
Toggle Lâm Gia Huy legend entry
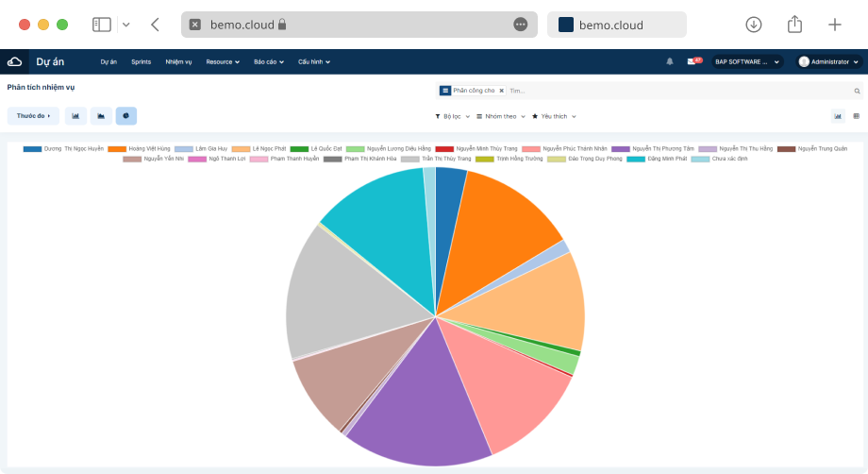pos(202,149)
